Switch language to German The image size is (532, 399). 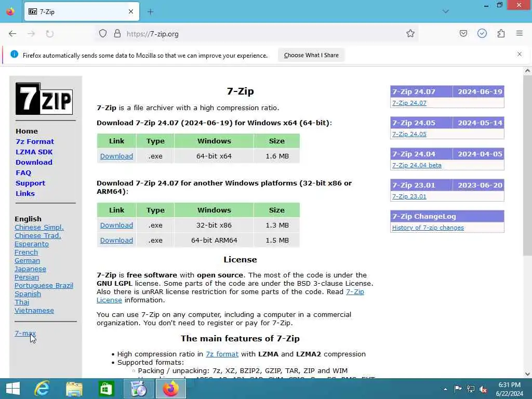[27, 261]
